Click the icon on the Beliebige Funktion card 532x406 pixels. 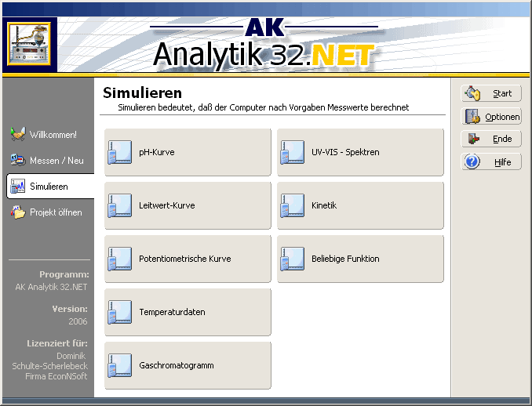click(x=293, y=259)
